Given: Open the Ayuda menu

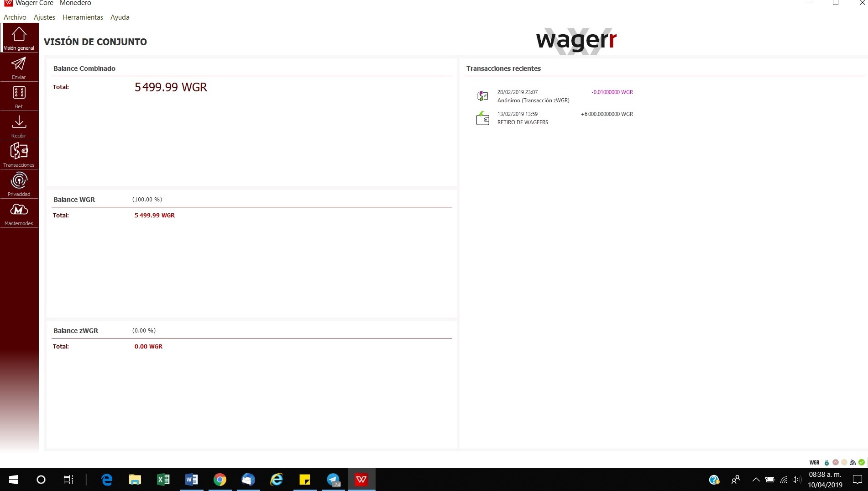Looking at the screenshot, I should [120, 17].
